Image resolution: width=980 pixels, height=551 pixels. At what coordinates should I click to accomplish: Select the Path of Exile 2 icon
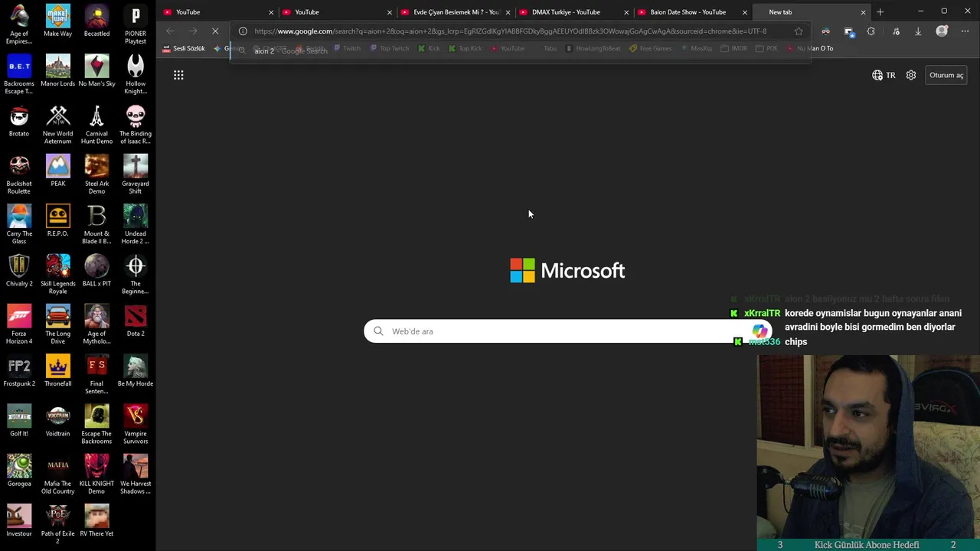pos(57,524)
